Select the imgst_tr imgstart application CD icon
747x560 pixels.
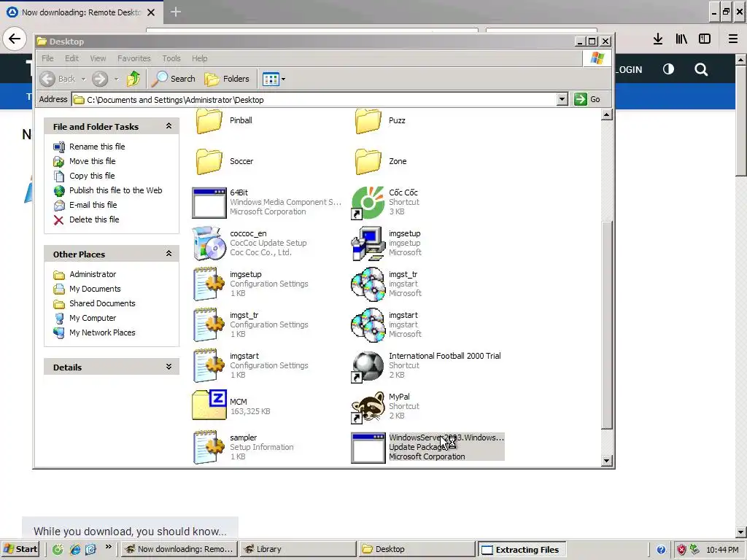click(368, 284)
